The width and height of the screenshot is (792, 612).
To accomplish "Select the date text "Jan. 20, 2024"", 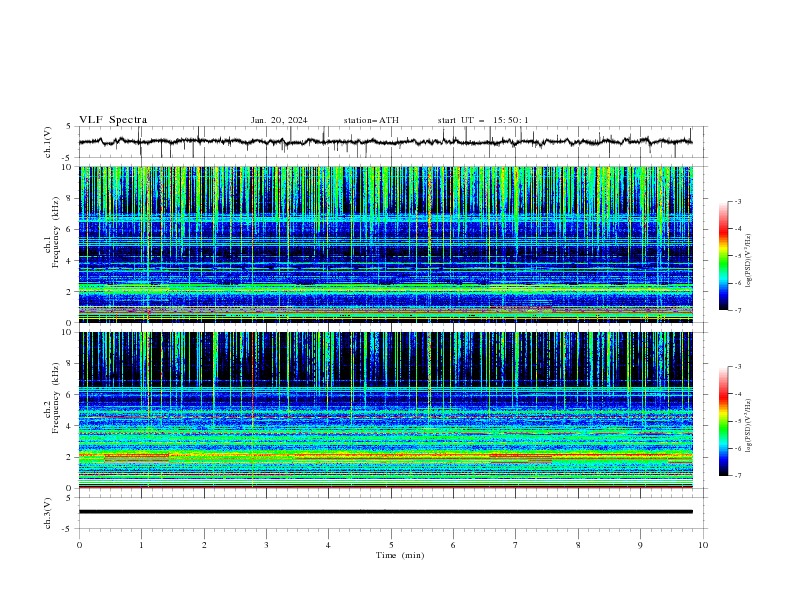I will tap(279, 120).
